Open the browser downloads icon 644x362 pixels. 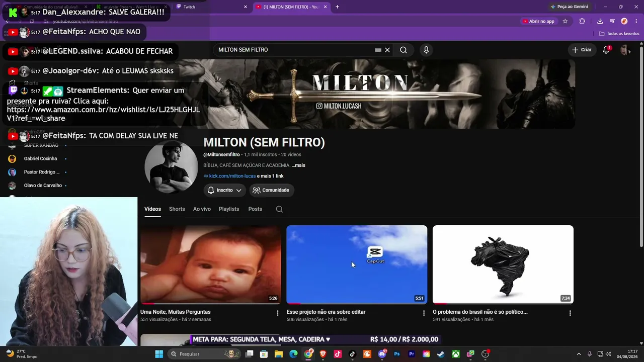600,21
